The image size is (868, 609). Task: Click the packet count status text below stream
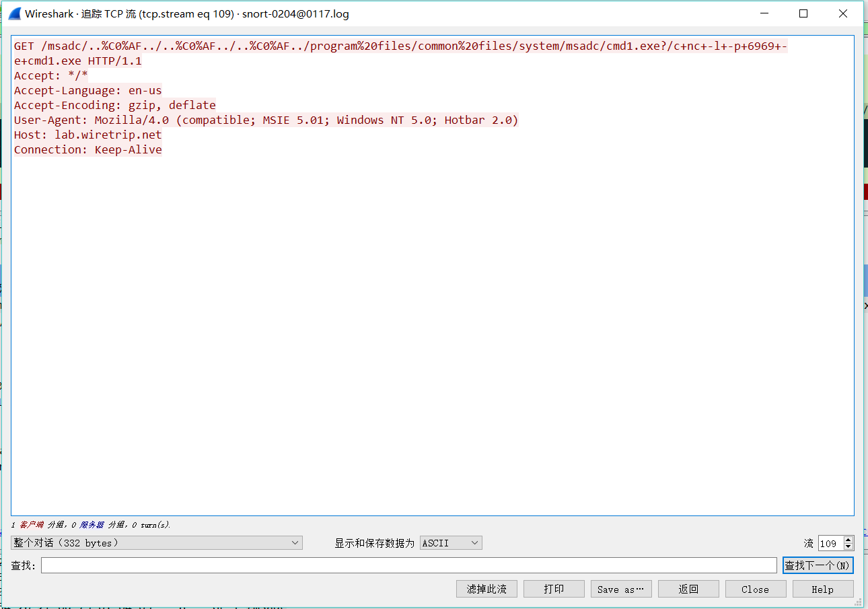point(91,524)
